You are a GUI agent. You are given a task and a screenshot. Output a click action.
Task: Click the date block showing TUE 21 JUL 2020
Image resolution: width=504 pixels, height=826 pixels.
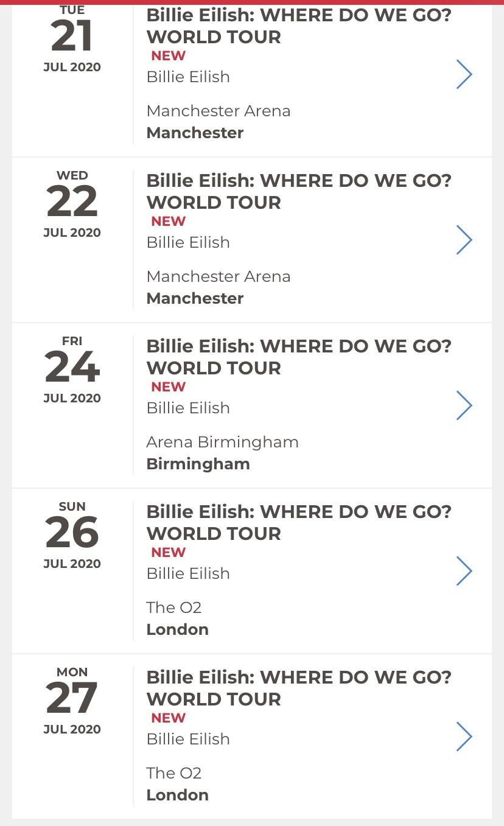(72, 39)
